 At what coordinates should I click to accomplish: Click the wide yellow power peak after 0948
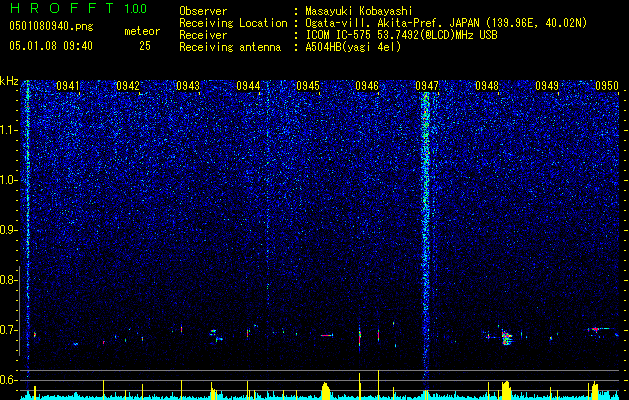(x=506, y=390)
